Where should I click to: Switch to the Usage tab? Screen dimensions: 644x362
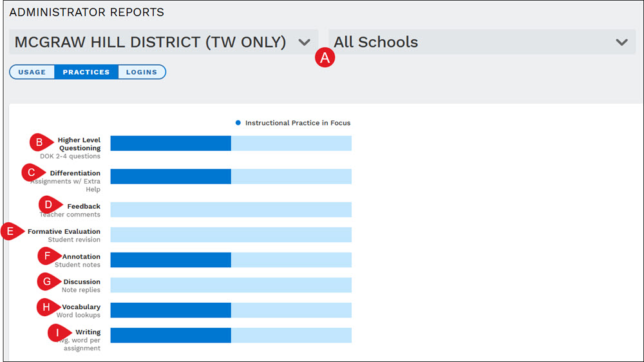[x=32, y=72]
